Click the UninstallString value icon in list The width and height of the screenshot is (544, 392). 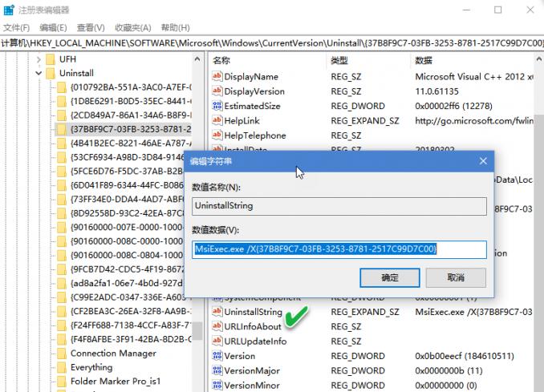tap(217, 312)
